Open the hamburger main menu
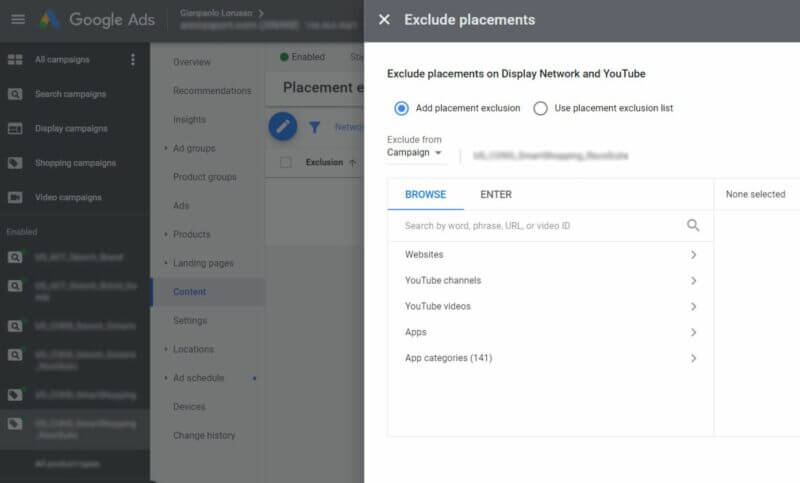The height and width of the screenshot is (483, 800). pos(17,19)
